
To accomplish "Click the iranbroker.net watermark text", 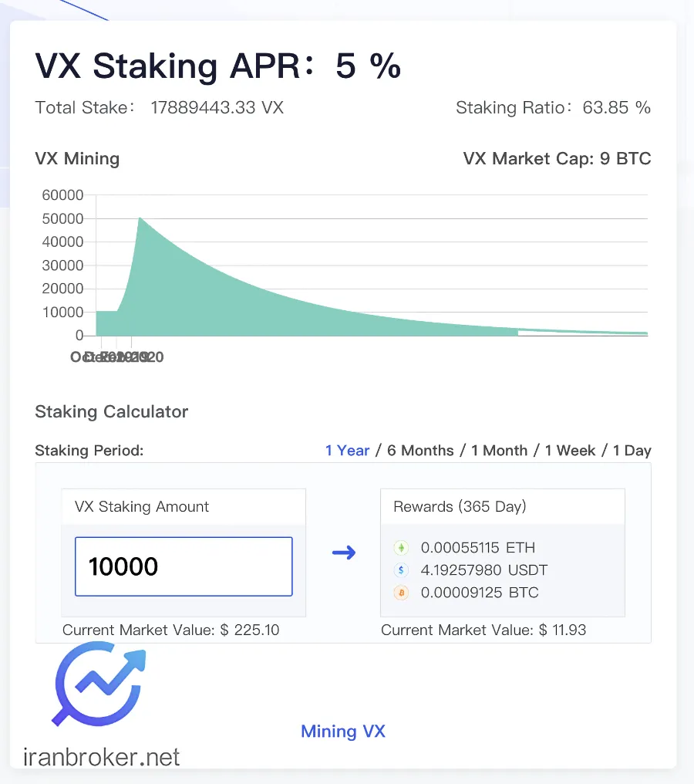I will (x=103, y=757).
